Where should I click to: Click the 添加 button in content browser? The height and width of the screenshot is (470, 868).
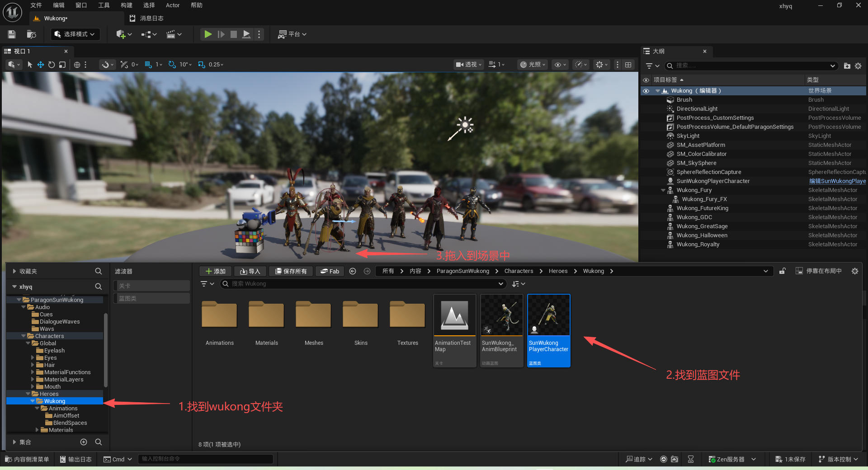(216, 271)
